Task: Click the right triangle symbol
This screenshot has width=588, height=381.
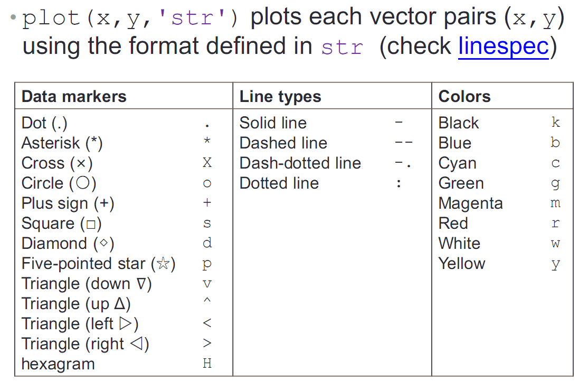Action: pyautogui.click(x=138, y=345)
